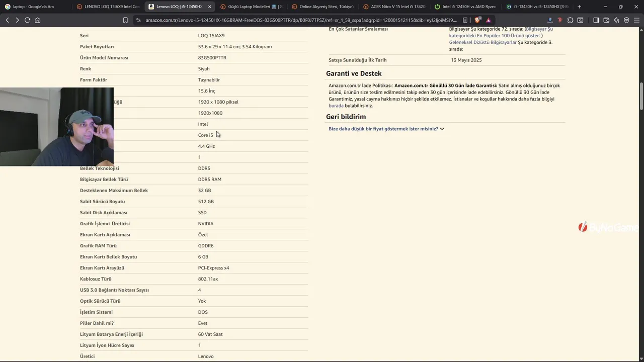The width and height of the screenshot is (644, 362).
Task: Toggle reader mode in the address bar
Action: (x=465, y=20)
